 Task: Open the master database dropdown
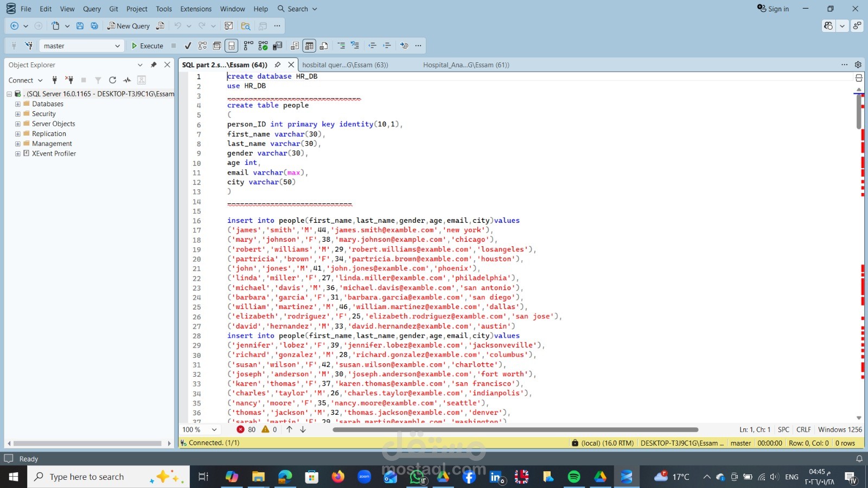(81, 46)
